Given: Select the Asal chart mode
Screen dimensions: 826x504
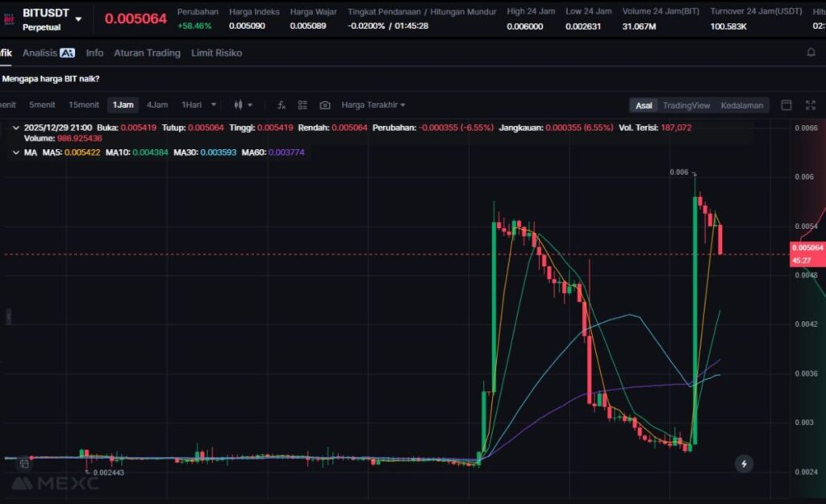Looking at the screenshot, I should click(644, 106).
